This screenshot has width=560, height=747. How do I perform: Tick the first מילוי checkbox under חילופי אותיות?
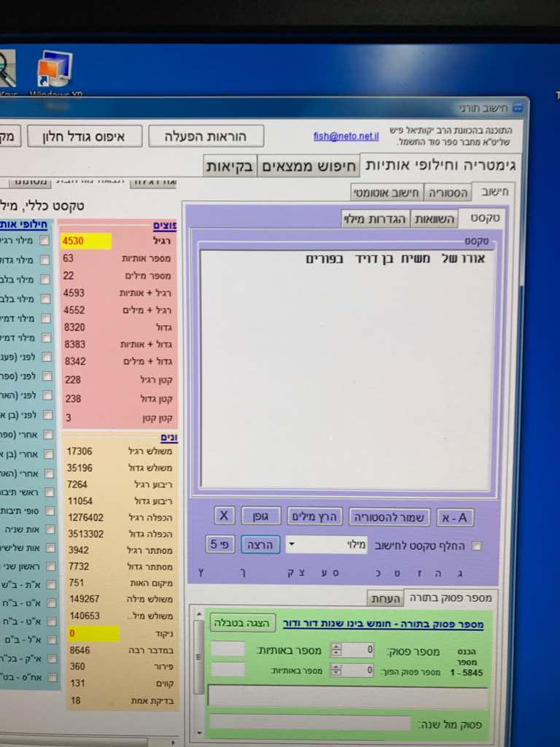pyautogui.click(x=45, y=241)
